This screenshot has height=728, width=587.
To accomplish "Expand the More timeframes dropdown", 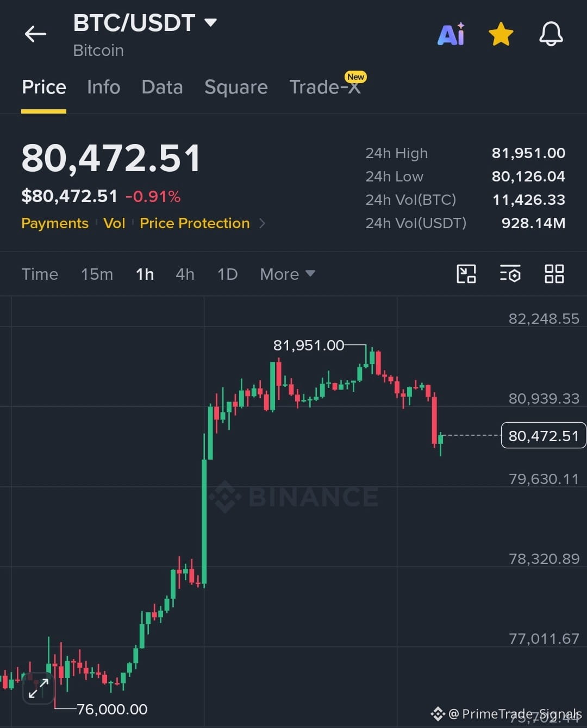I will click(x=288, y=274).
